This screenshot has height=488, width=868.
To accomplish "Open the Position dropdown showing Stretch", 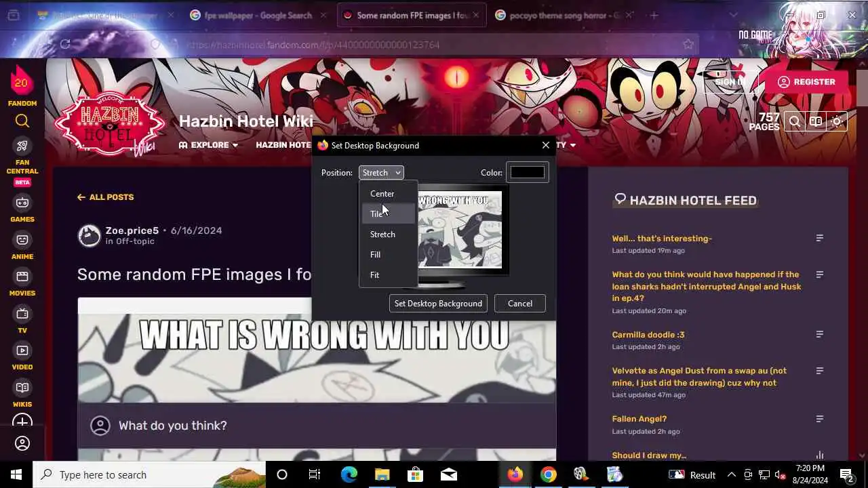I will (381, 173).
